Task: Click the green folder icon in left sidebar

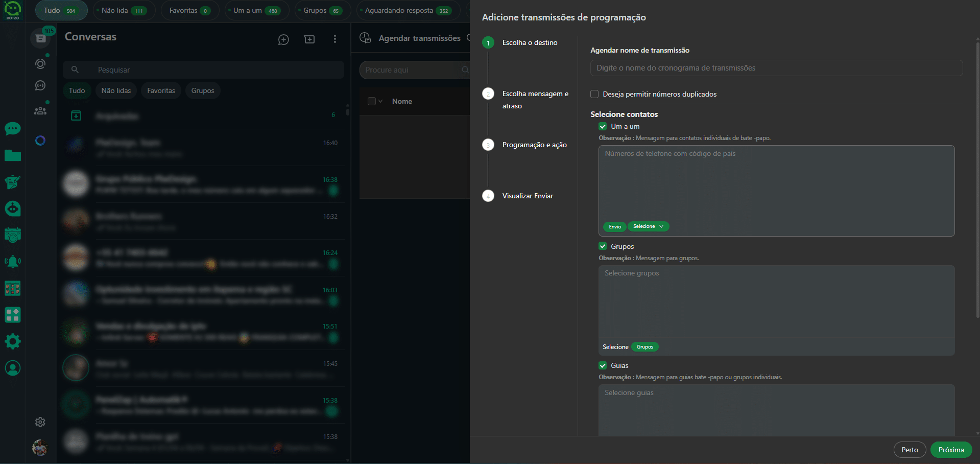Action: point(13,155)
